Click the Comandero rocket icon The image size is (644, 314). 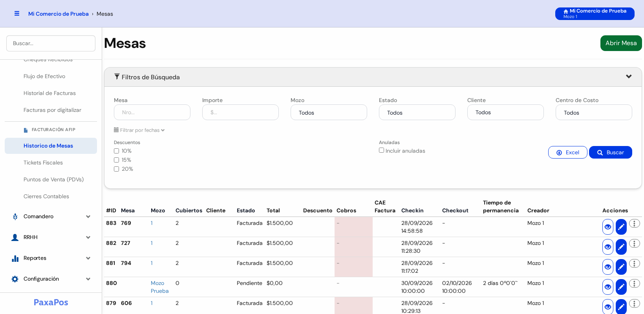[x=15, y=217]
